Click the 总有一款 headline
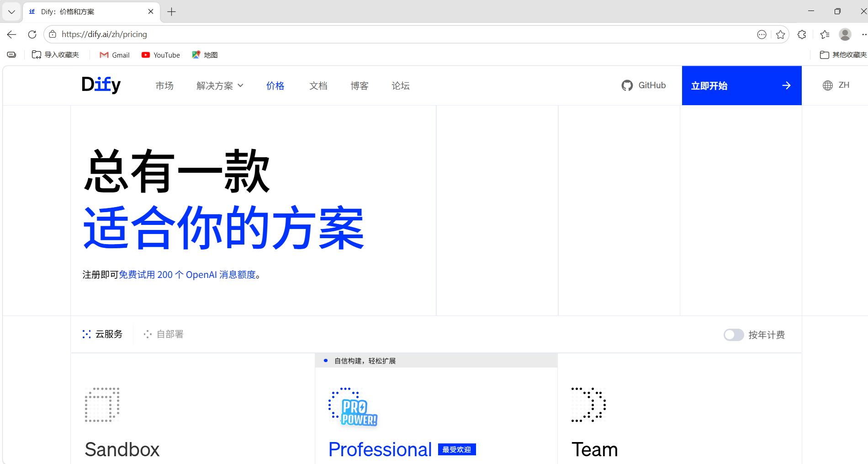The image size is (868, 464). point(177,171)
